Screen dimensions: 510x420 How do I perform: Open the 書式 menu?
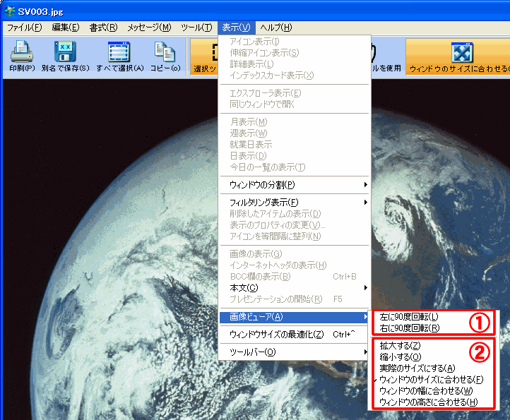103,28
